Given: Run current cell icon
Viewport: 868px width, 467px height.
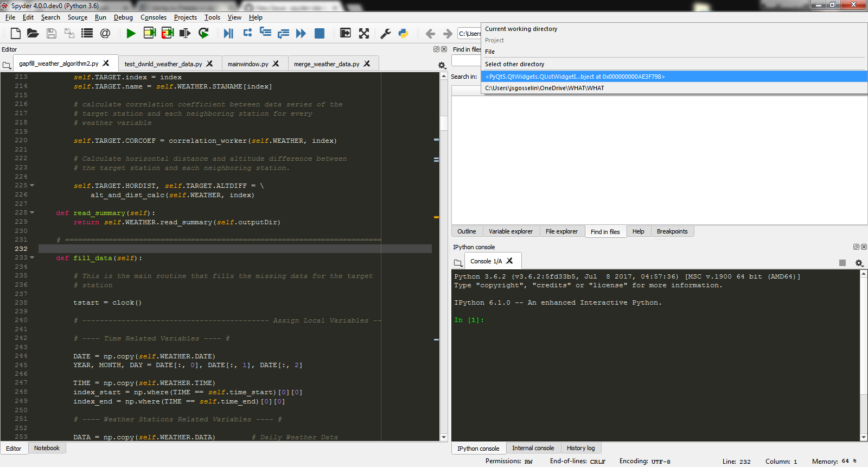Looking at the screenshot, I should 150,33.
